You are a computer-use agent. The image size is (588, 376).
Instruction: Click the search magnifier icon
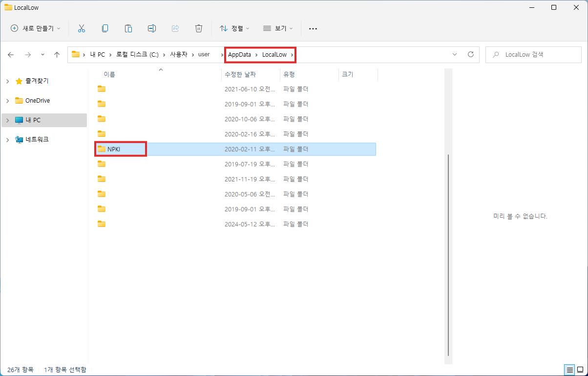pyautogui.click(x=496, y=55)
